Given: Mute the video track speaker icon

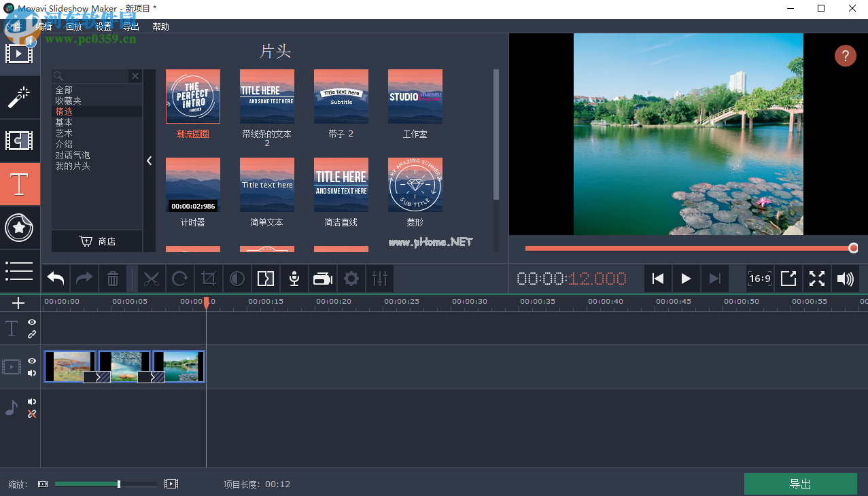Looking at the screenshot, I should click(x=31, y=372).
